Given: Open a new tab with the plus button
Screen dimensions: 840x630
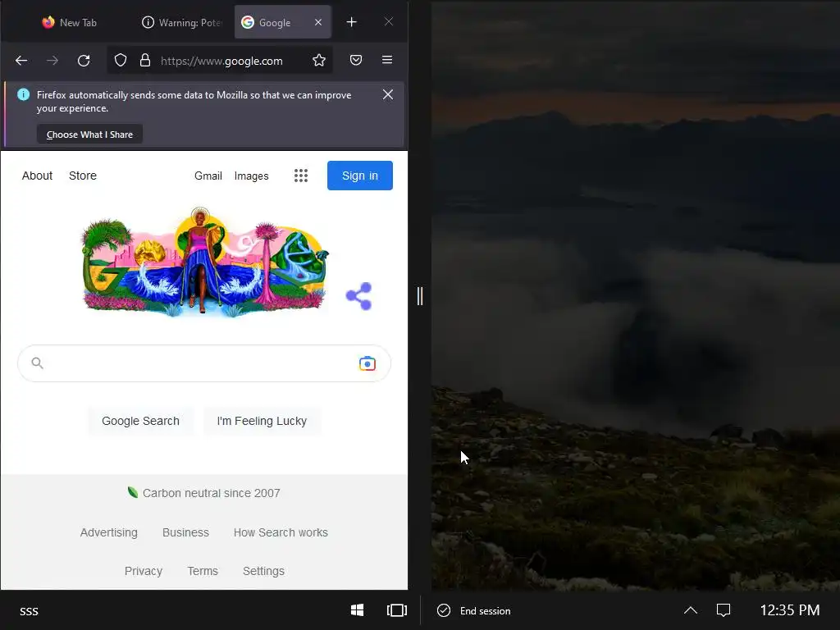Looking at the screenshot, I should [351, 22].
